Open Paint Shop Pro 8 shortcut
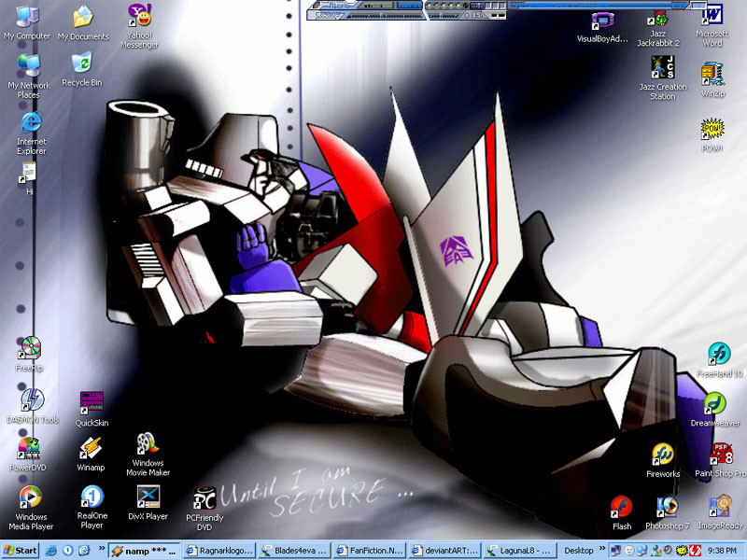 point(721,460)
